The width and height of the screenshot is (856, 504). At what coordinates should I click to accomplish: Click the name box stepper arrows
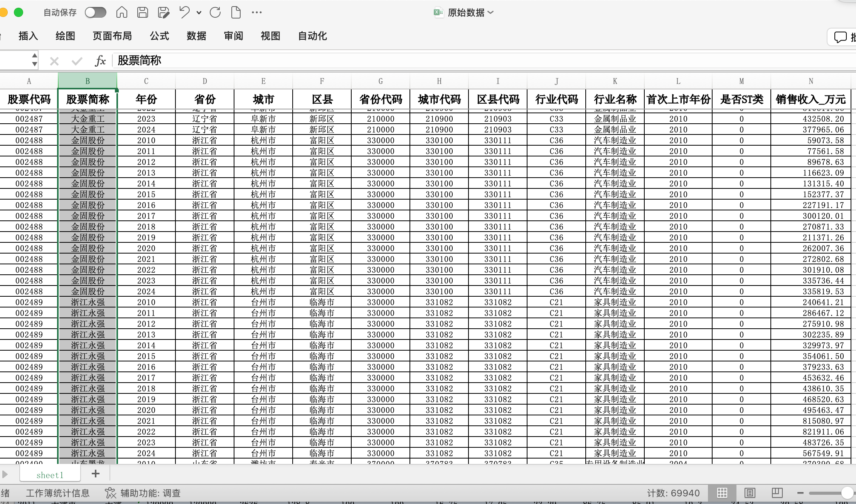coord(35,60)
